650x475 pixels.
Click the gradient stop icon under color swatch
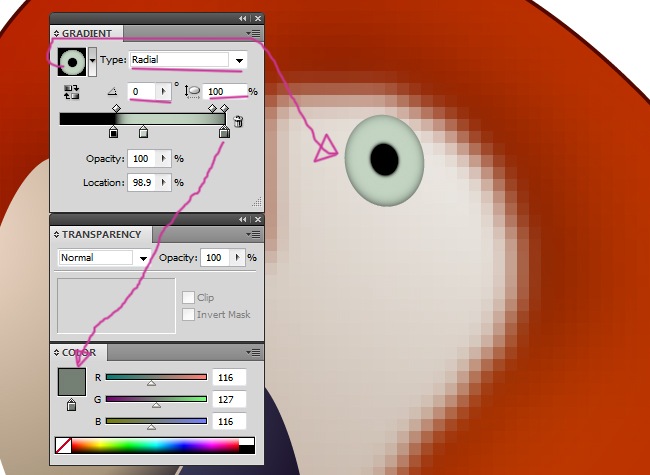click(x=71, y=405)
